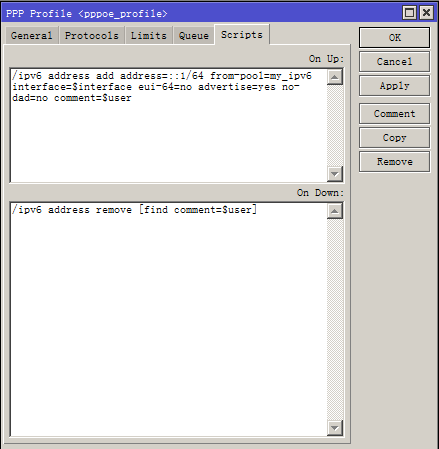Maximize the PPP Profile window
The height and width of the screenshot is (449, 439).
(409, 13)
